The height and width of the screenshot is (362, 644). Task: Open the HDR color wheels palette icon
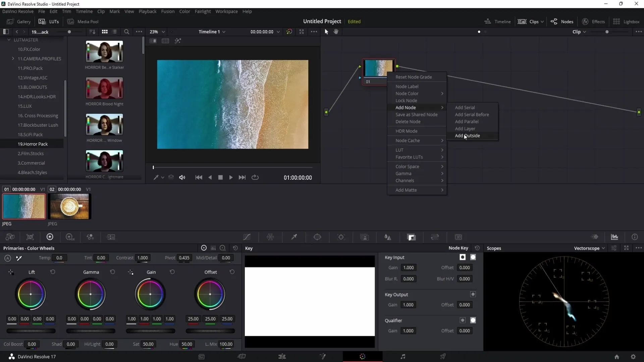[70, 237]
